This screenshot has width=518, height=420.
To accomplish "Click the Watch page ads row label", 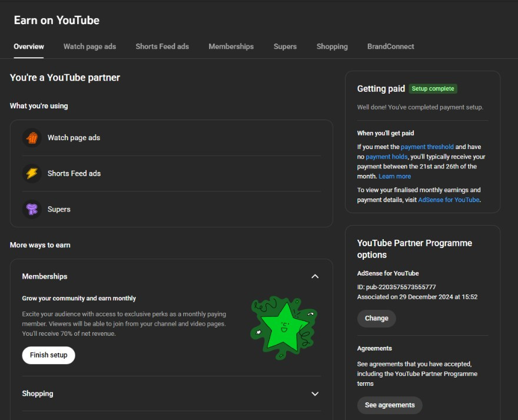I will point(74,138).
